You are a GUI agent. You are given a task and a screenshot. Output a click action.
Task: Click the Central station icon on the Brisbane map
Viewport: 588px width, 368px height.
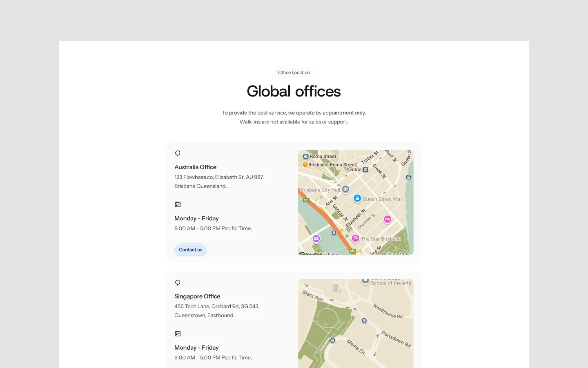[365, 170]
